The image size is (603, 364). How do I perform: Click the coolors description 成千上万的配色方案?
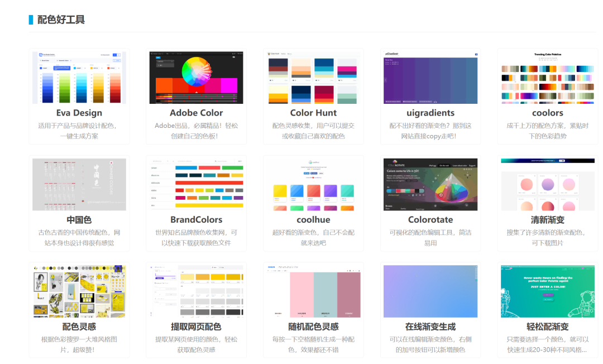coord(548,131)
